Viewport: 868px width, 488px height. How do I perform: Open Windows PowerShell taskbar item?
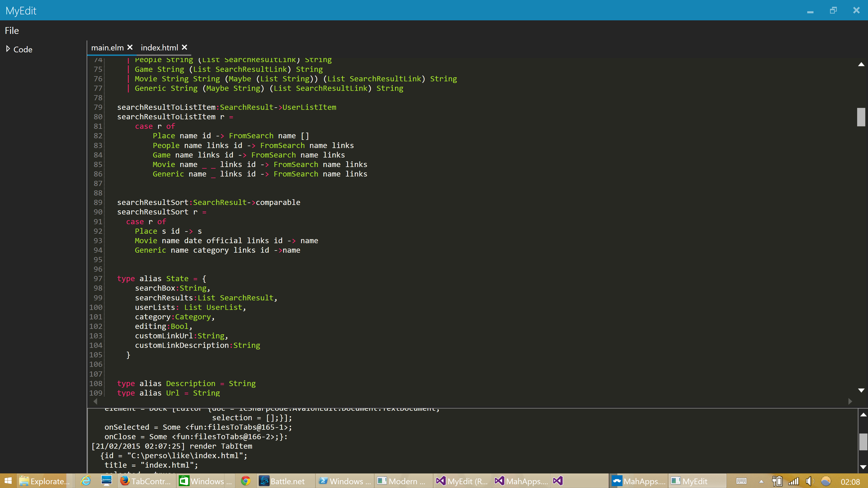point(344,481)
